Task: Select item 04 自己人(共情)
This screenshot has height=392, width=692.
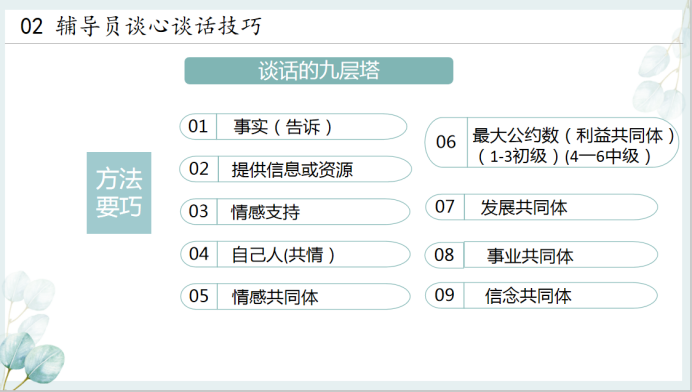Action: coord(295,254)
